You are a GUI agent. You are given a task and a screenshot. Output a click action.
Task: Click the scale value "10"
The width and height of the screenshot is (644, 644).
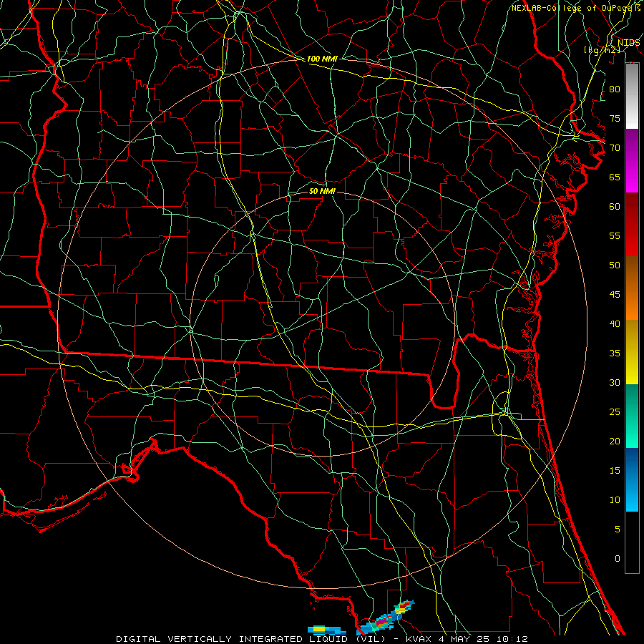click(x=615, y=500)
